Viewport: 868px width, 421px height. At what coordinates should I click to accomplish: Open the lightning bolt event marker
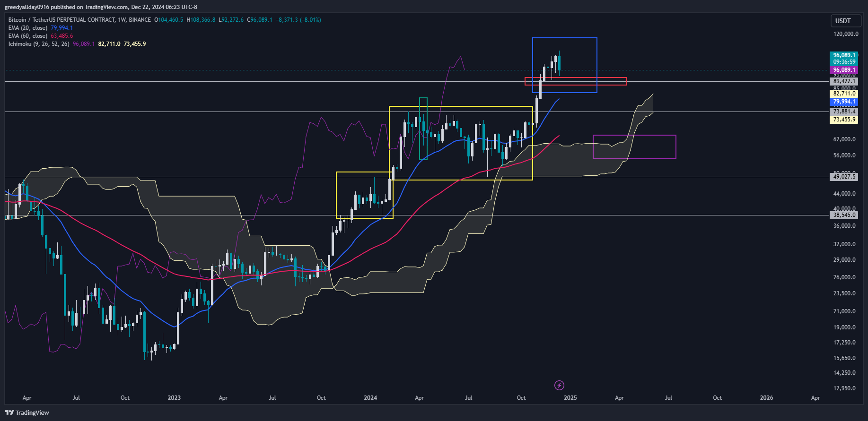(x=559, y=385)
